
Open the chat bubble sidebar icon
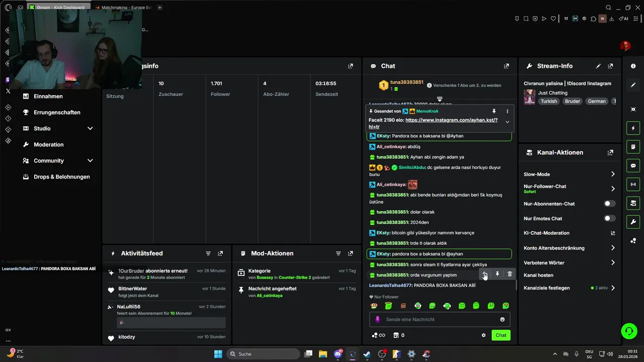click(x=633, y=165)
